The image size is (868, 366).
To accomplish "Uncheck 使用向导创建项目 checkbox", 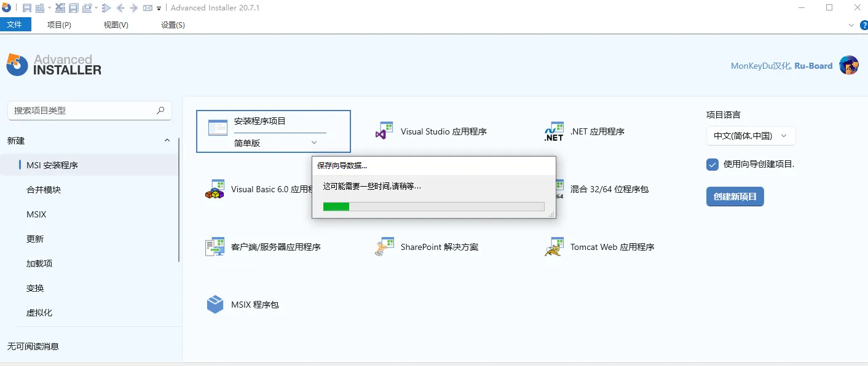I will click(x=712, y=164).
